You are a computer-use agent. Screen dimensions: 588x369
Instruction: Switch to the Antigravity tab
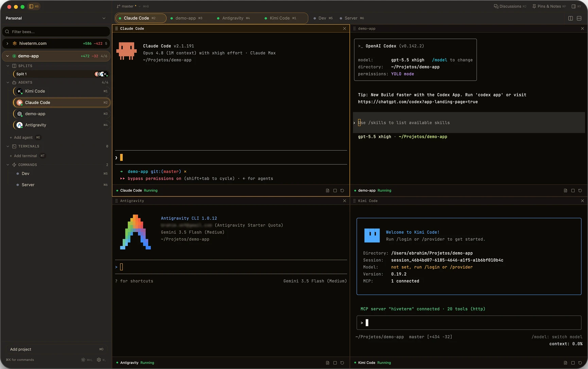pos(234,18)
